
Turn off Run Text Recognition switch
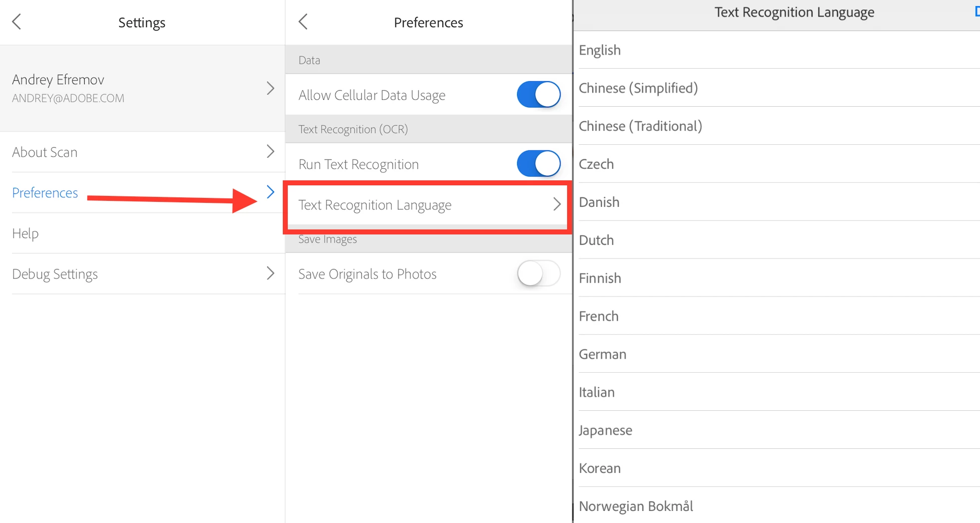point(539,163)
